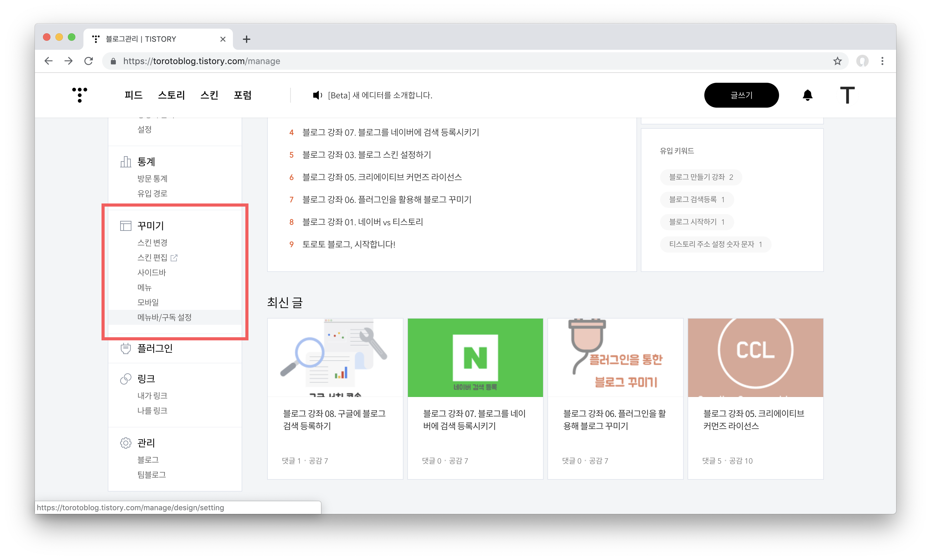Click the Tistory logo icon

pyautogui.click(x=80, y=95)
